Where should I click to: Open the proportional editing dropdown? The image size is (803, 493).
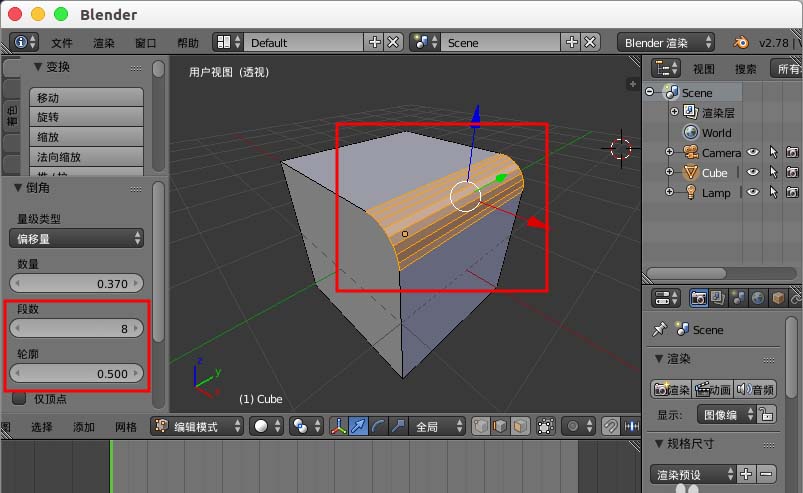(x=579, y=426)
